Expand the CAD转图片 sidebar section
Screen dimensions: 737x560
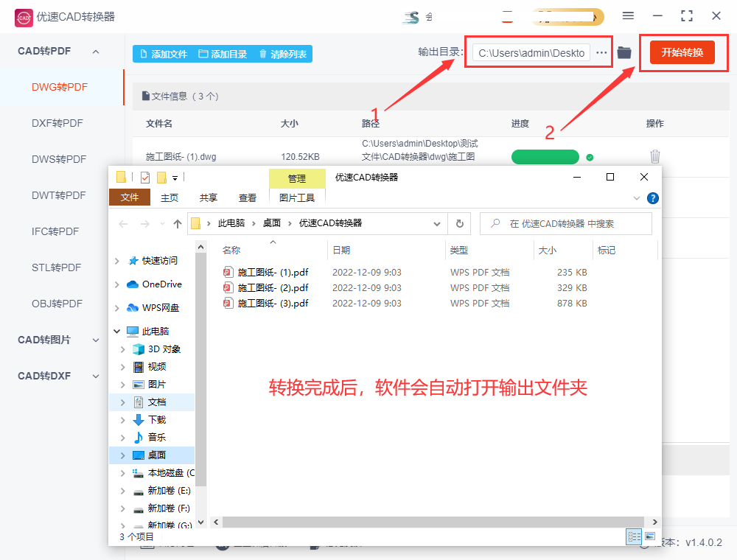[96, 340]
